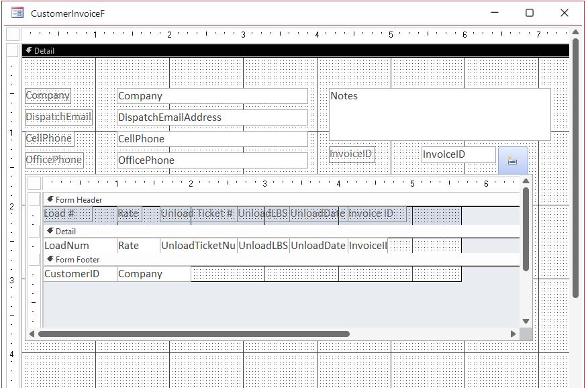Click the insert image icon beside InvoiceID
Image resolution: width=588 pixels, height=388 pixels.
[513, 159]
